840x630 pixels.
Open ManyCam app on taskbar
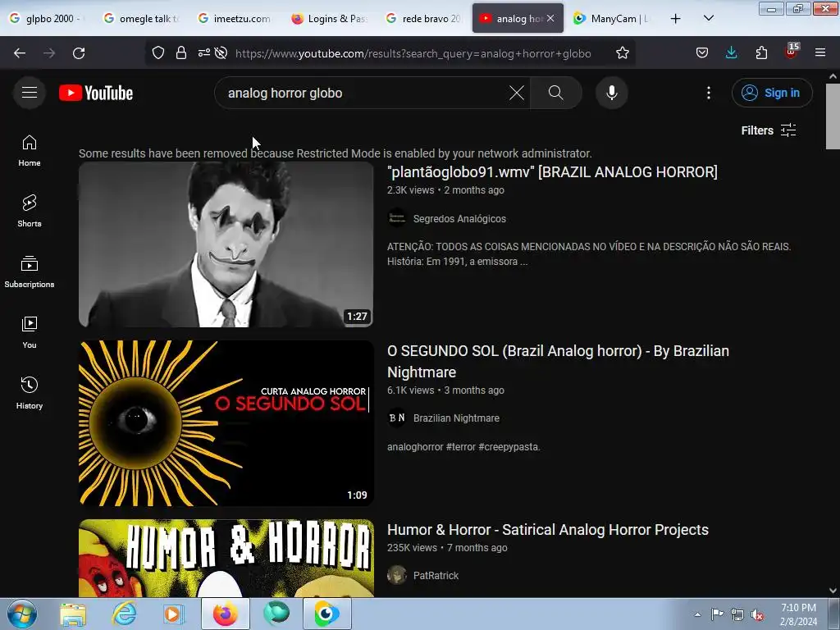pyautogui.click(x=326, y=614)
